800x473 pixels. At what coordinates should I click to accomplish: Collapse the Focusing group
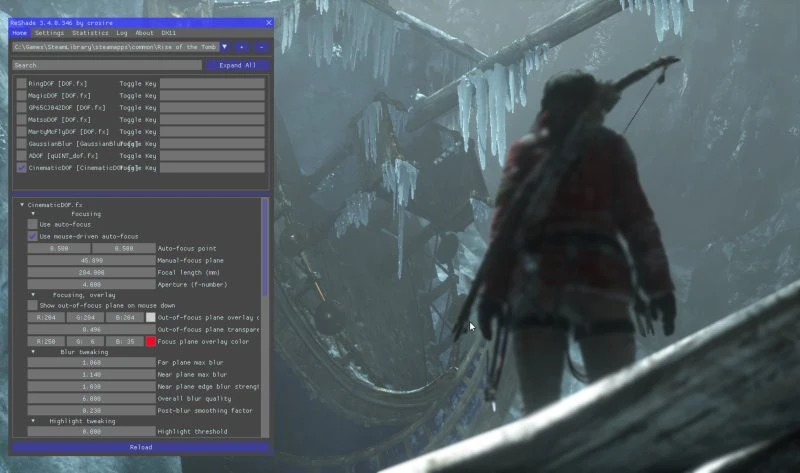33,214
